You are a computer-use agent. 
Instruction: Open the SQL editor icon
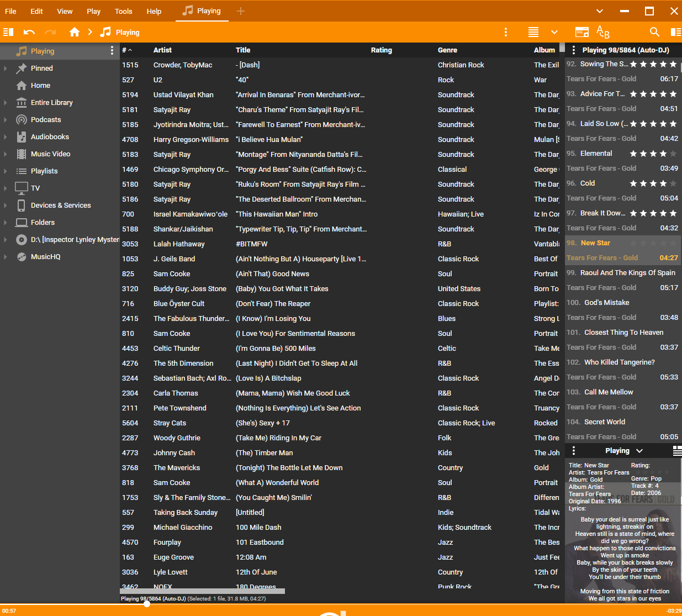click(582, 32)
